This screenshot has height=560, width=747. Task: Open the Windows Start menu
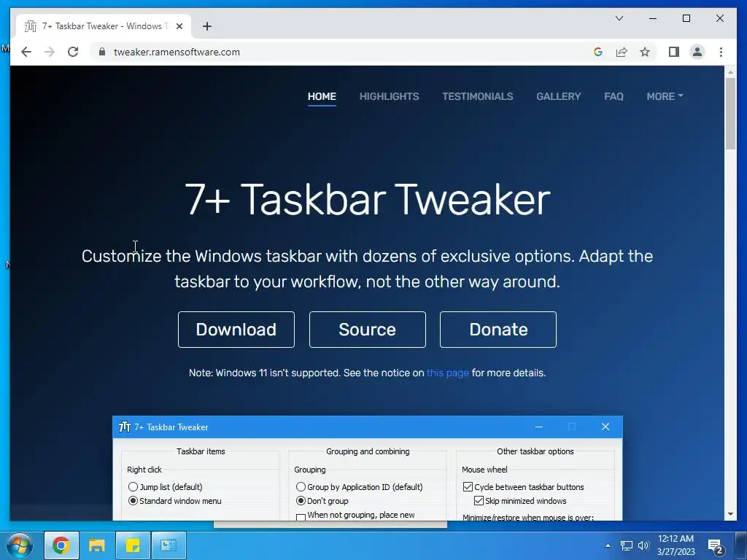click(20, 545)
